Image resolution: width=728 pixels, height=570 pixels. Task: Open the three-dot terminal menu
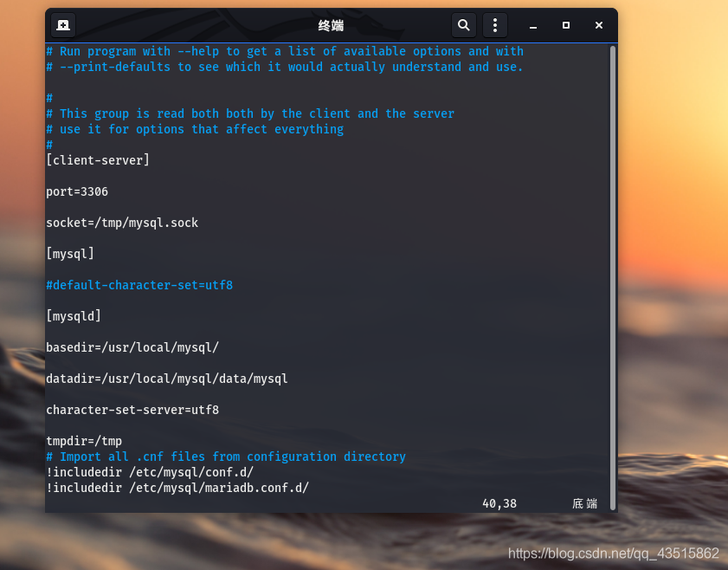tap(495, 25)
